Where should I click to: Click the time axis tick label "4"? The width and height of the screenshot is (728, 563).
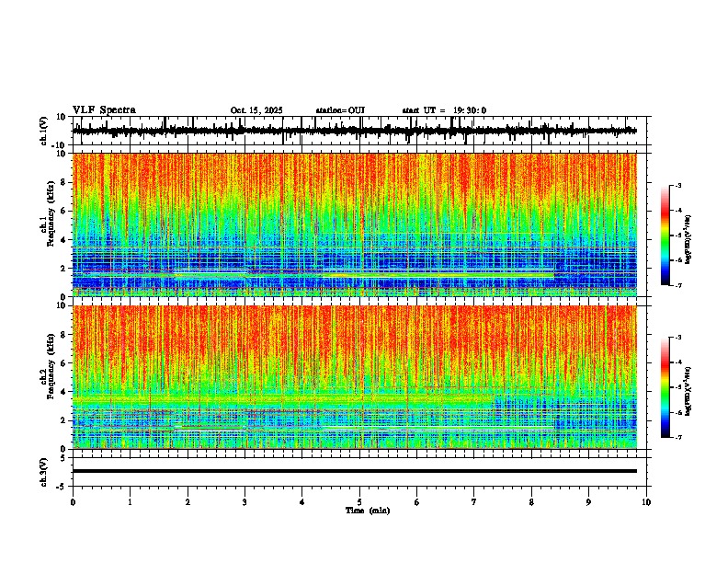(x=302, y=502)
